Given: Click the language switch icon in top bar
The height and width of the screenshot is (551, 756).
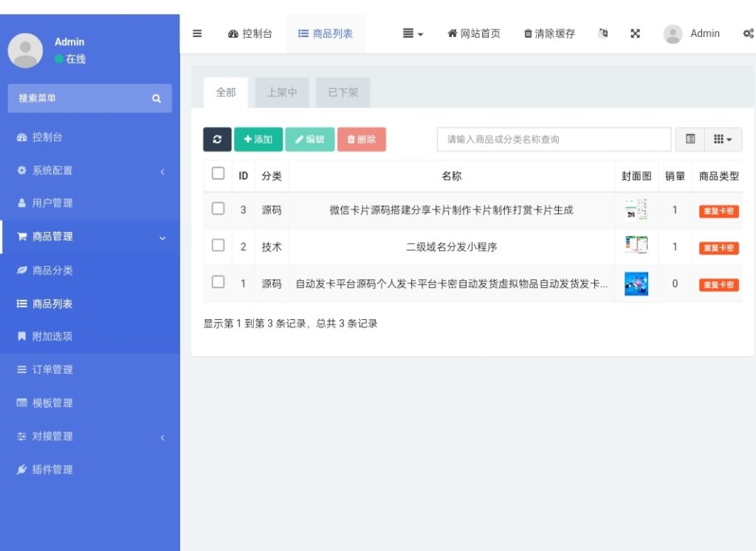Looking at the screenshot, I should tap(603, 33).
